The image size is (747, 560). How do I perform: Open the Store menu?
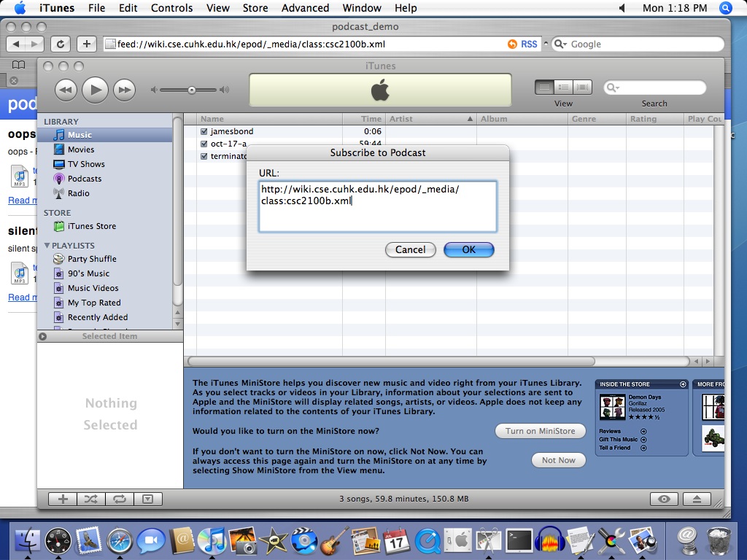tap(255, 8)
